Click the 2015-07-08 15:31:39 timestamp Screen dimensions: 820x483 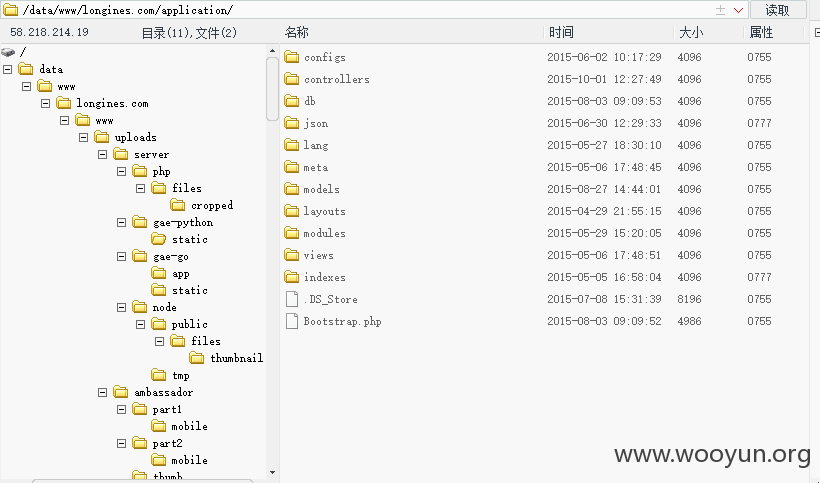coord(604,300)
